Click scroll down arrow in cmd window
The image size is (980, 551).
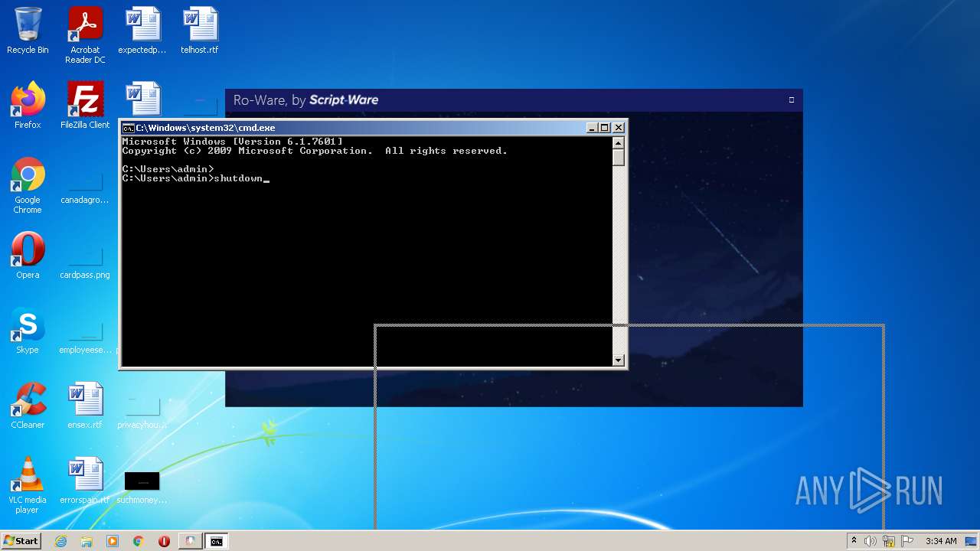619,360
